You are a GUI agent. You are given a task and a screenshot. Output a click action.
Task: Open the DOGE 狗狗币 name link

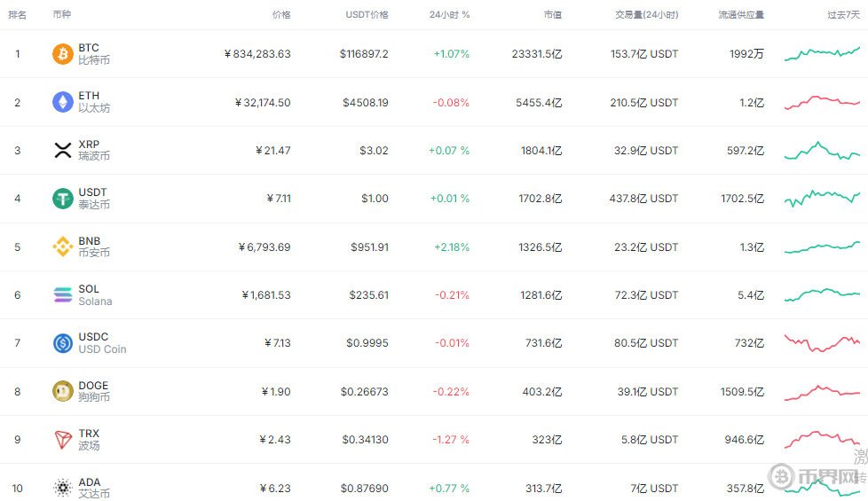93,391
